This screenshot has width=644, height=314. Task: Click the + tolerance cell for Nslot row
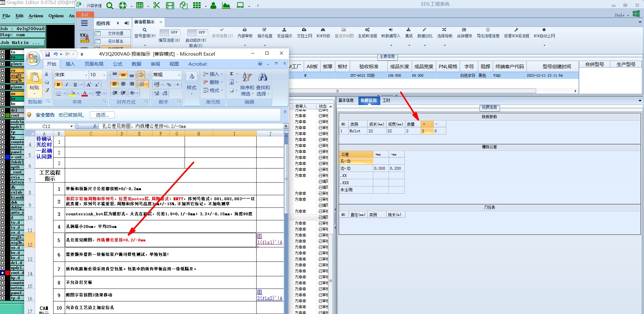(427, 131)
